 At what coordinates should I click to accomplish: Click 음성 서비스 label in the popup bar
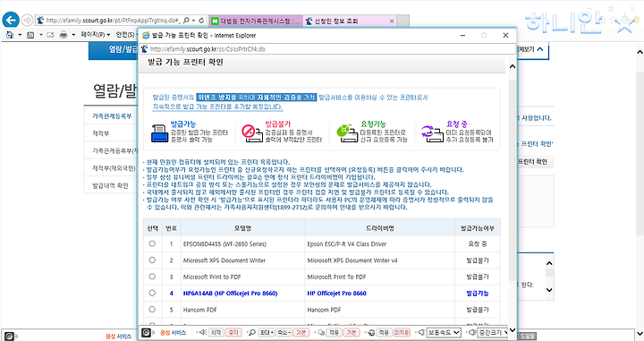coord(173,332)
